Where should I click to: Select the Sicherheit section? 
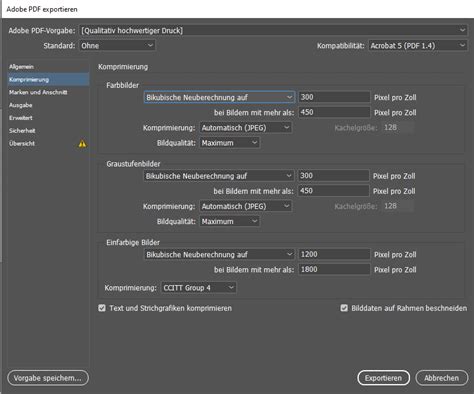click(48, 131)
